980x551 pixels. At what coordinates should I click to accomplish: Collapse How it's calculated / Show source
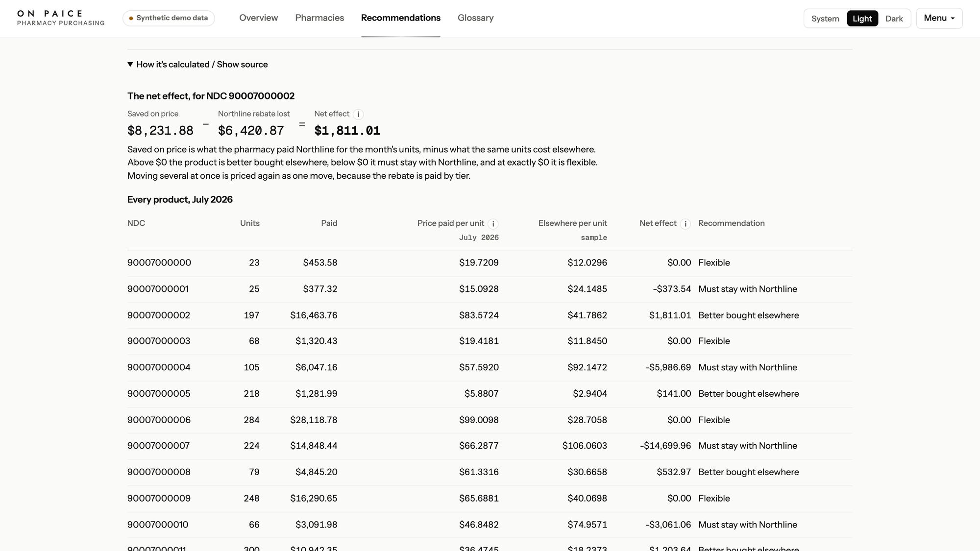pos(197,65)
